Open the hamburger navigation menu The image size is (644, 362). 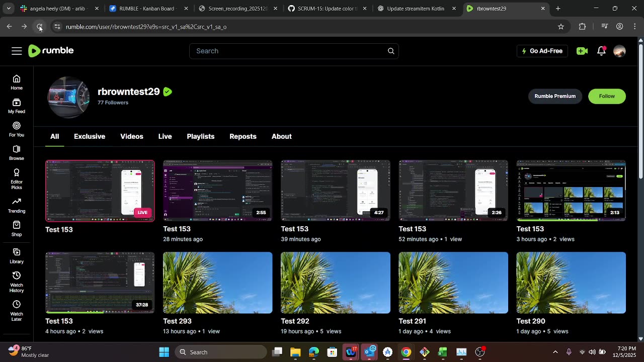coord(17,51)
